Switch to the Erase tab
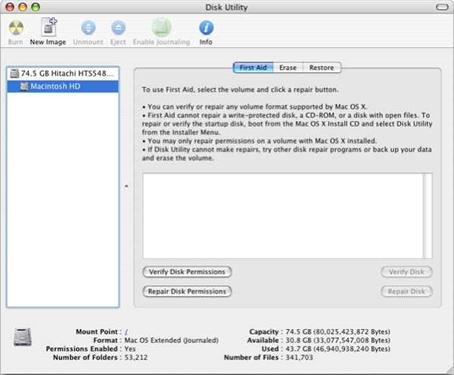454x375 pixels. (x=288, y=68)
